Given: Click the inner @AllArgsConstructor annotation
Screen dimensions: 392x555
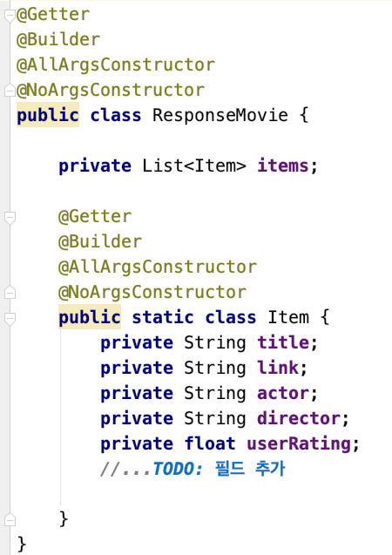Looking at the screenshot, I should tap(158, 267).
